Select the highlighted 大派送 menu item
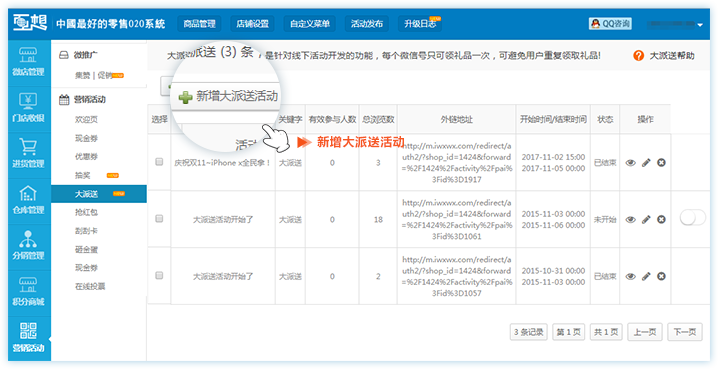718x369 pixels. click(x=99, y=194)
